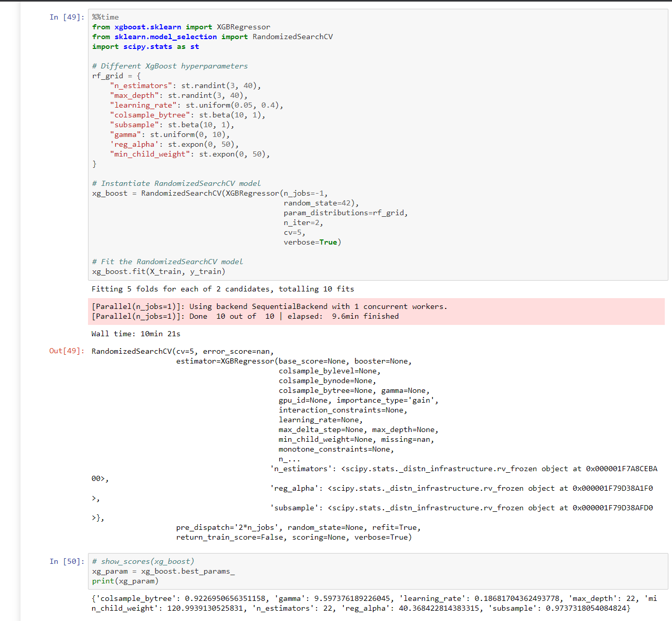The height and width of the screenshot is (621, 672).
Task: Click the 'Wall time: 10min 21s' output
Action: point(136,334)
